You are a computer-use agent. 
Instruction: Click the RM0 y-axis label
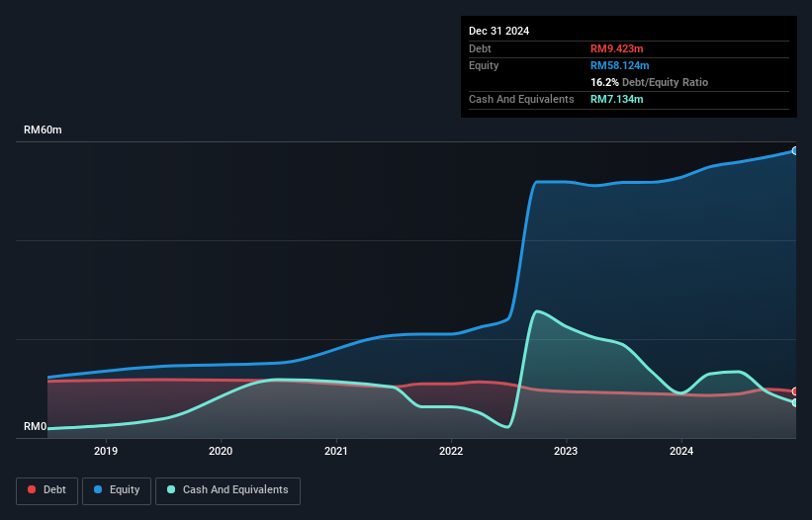(36, 427)
